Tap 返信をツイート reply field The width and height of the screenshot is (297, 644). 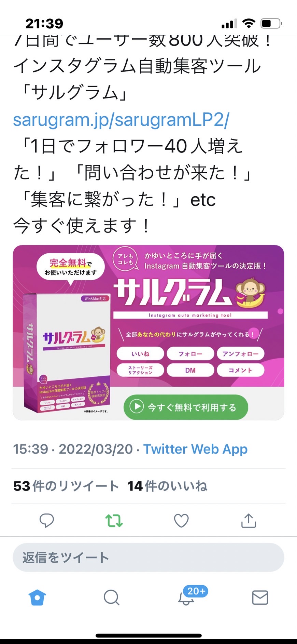148,558
